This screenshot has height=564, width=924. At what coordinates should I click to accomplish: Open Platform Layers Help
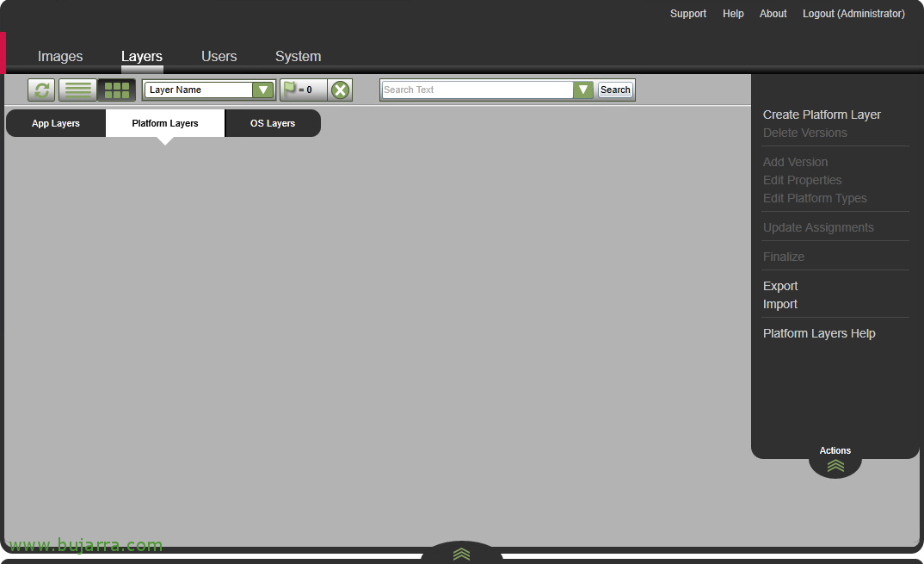click(819, 333)
